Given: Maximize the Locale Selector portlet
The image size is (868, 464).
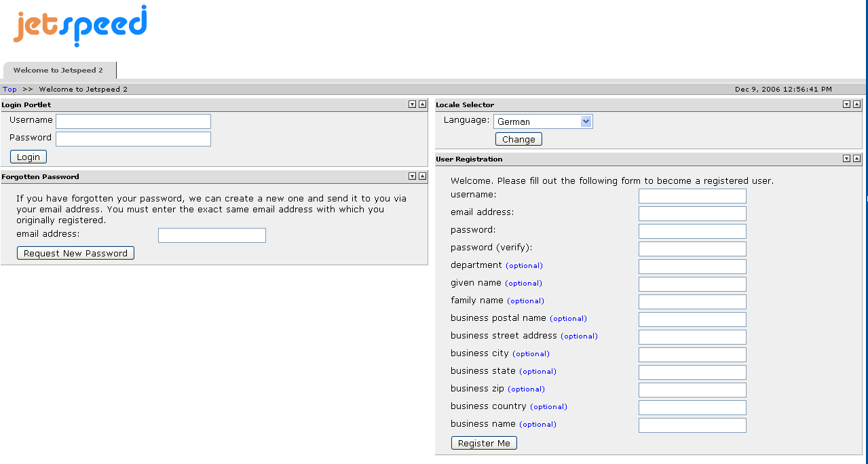Looking at the screenshot, I should [856, 104].
